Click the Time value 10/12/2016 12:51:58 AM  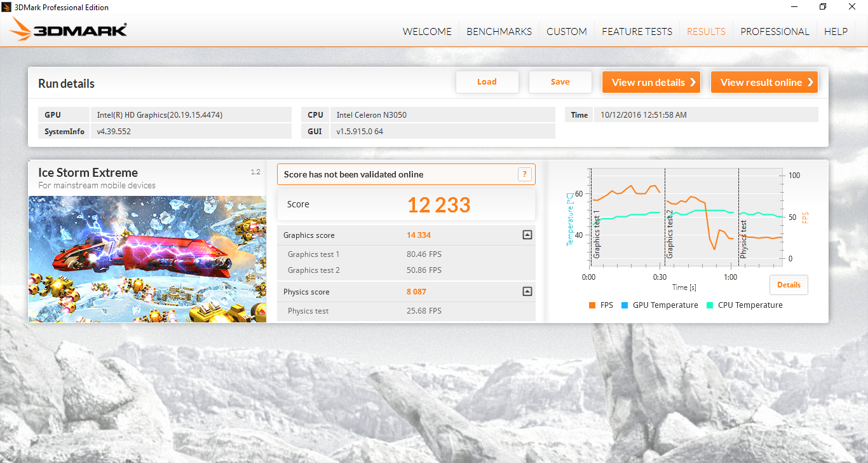point(643,115)
